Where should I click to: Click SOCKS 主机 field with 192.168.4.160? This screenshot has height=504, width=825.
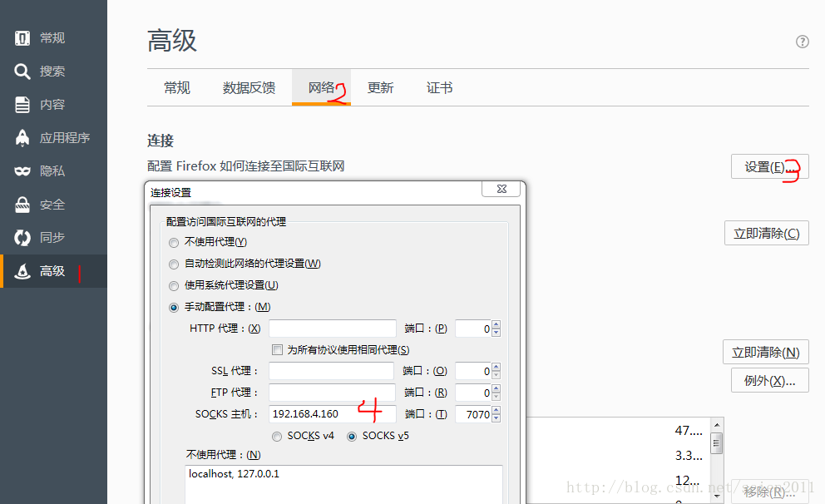point(333,414)
